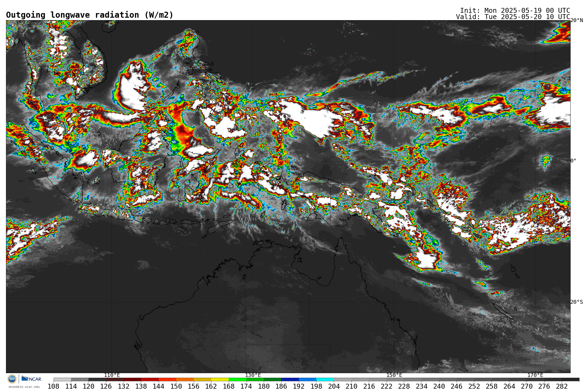
Task: Pick the medium green 174–180 colorbar swatch
Action: [x=255, y=380]
